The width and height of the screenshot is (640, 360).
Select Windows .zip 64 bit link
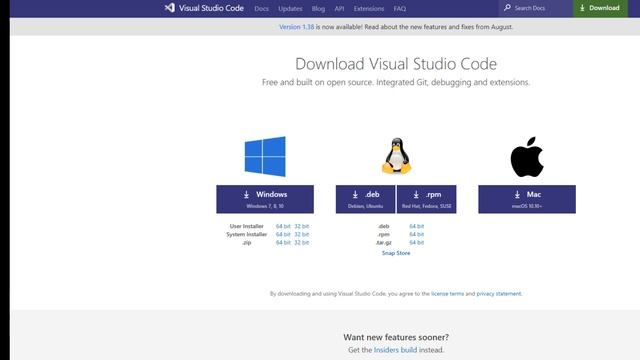coord(283,242)
